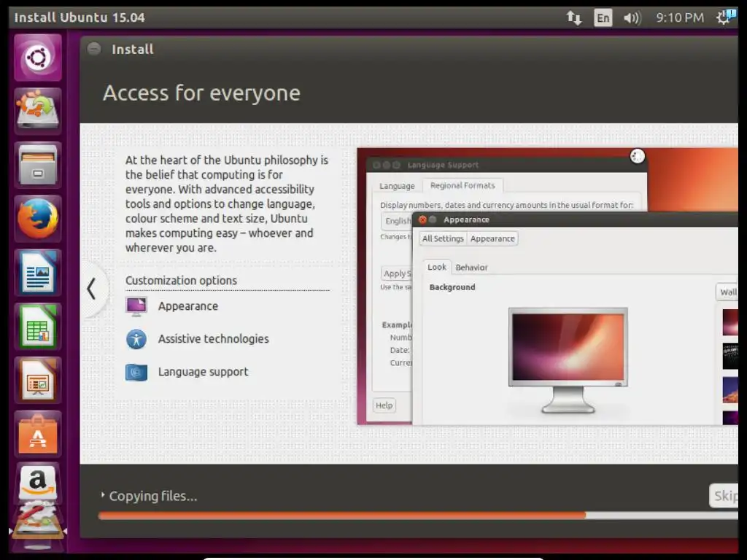Open the Wallpapers dropdown in Appearance

727,292
